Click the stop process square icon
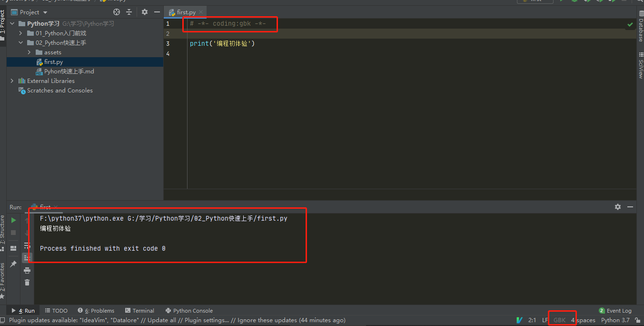Screen dimensions: 644x326 (13, 233)
